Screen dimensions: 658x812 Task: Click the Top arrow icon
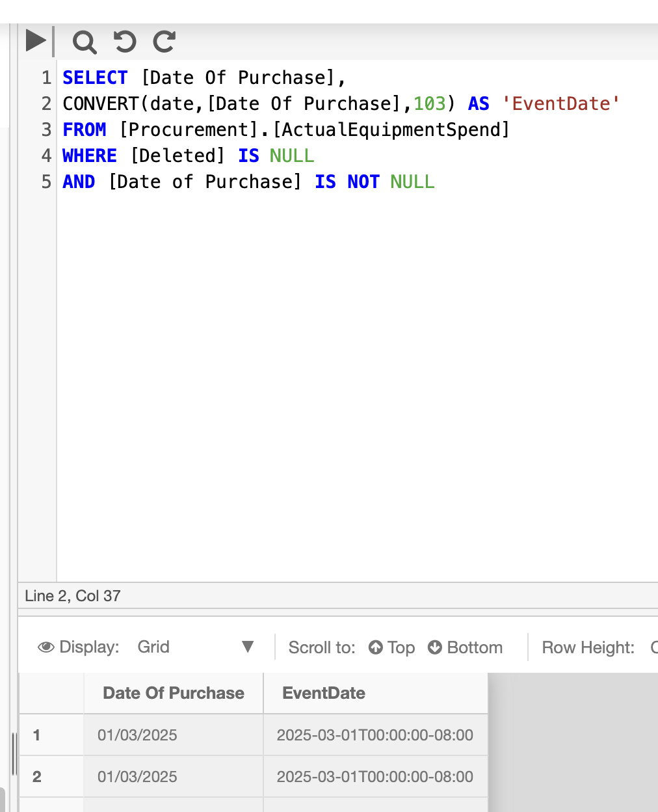[x=376, y=647]
